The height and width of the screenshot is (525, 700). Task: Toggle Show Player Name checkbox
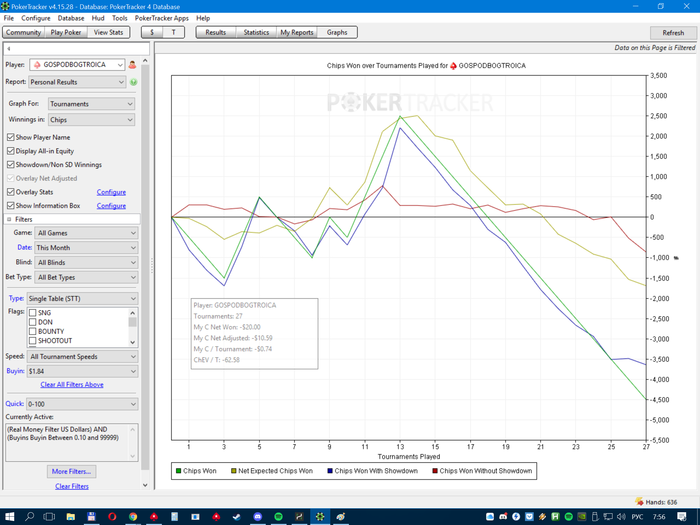pyautogui.click(x=11, y=137)
